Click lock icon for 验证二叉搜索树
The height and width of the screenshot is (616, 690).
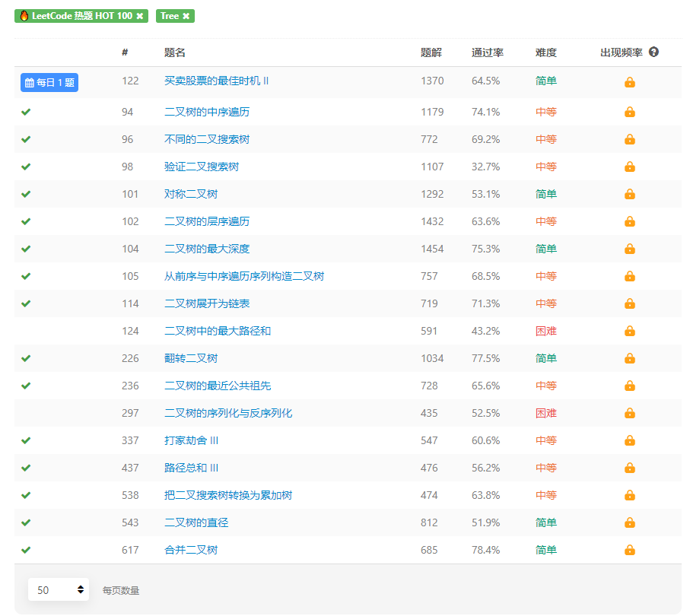[630, 167]
